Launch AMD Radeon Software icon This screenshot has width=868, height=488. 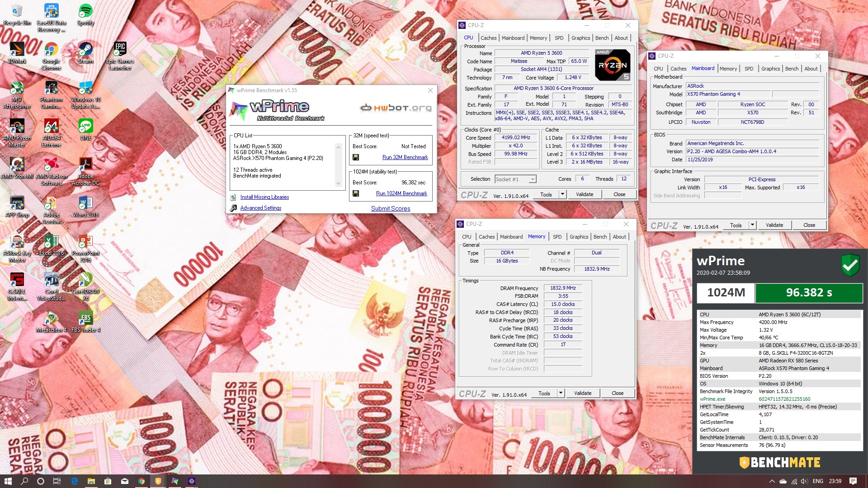click(52, 172)
